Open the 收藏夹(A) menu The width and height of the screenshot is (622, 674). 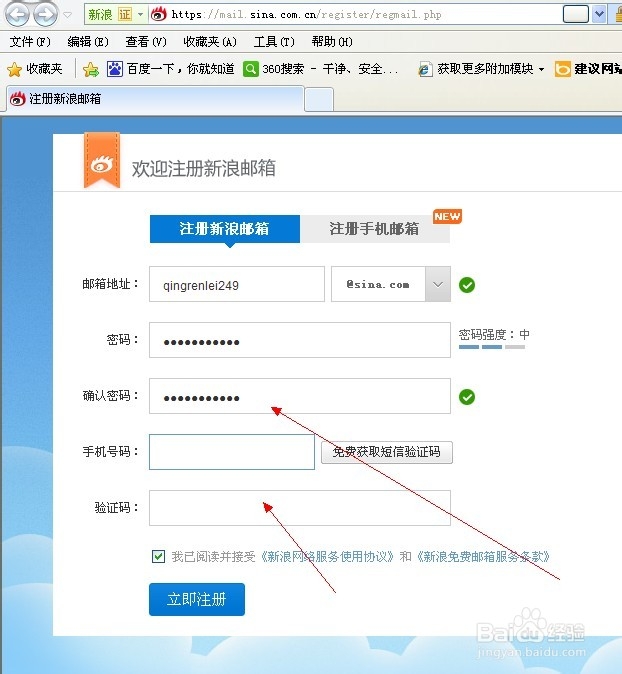click(210, 42)
